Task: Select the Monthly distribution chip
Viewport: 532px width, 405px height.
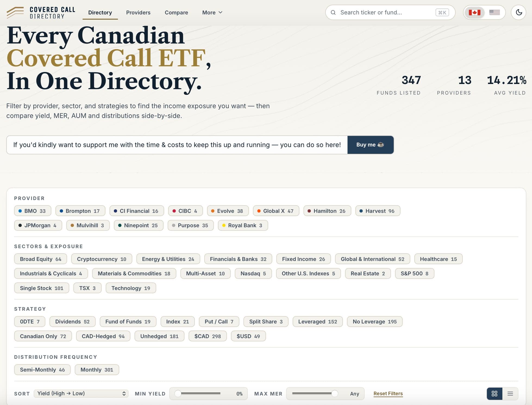Action: coord(97,370)
